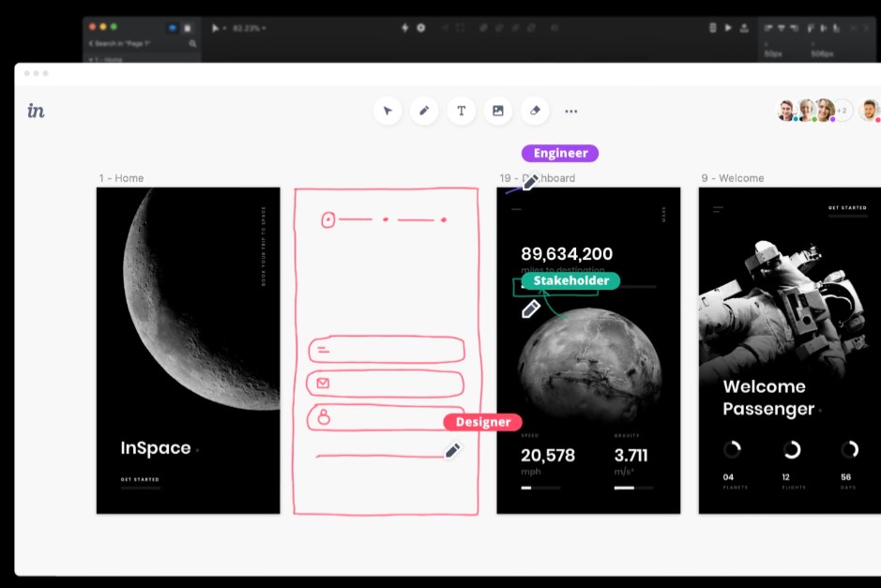Click the rightmost user avatar
Viewport: 881px width, 588px height.
click(x=870, y=111)
